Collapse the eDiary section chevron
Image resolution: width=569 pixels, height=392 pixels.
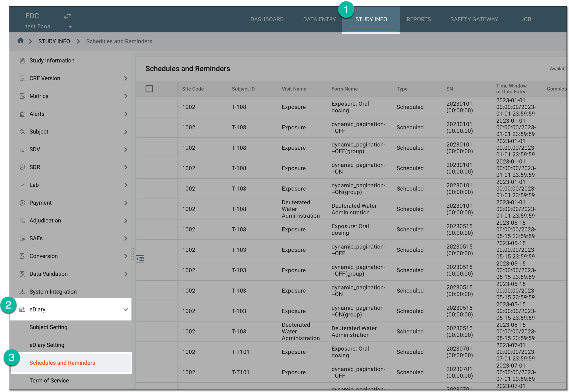[x=126, y=309]
